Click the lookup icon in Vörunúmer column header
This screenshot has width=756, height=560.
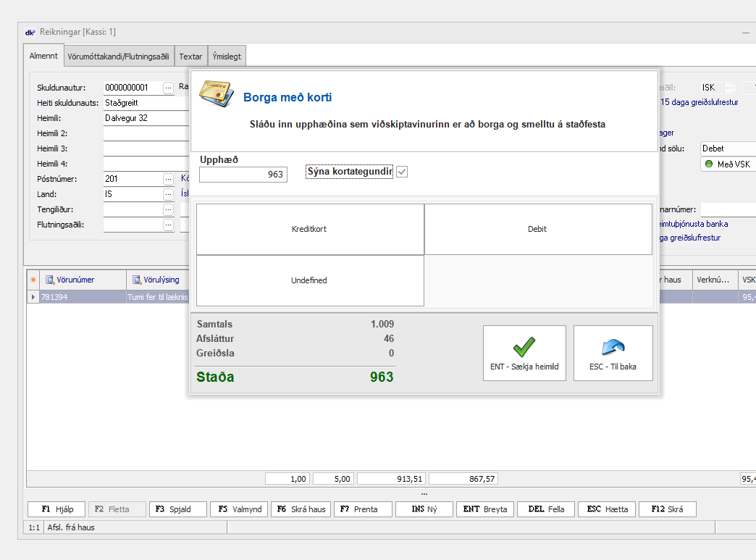[51, 280]
